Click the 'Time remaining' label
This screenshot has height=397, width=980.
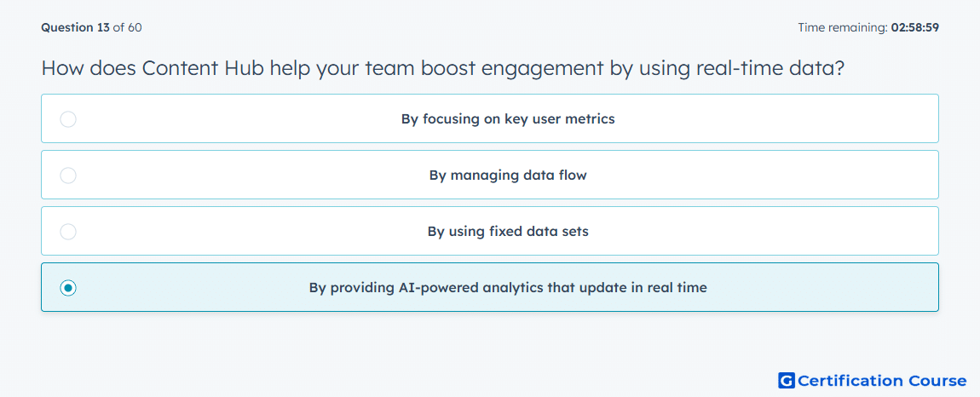point(843,27)
